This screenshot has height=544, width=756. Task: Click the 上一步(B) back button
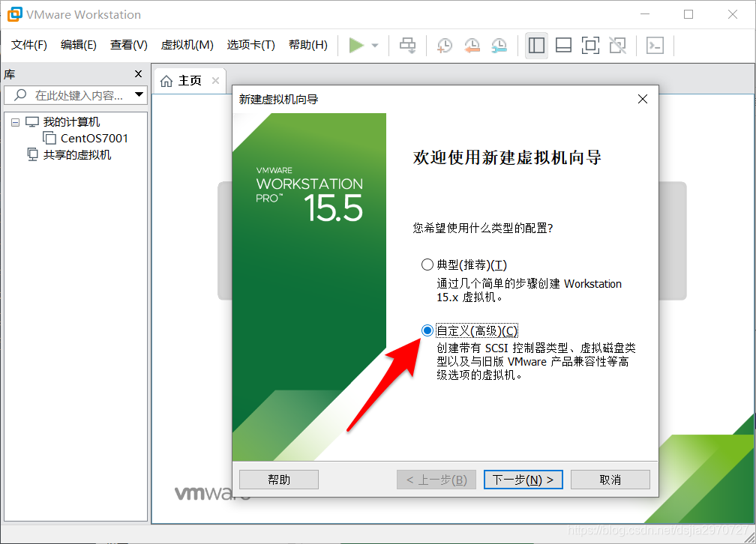click(x=436, y=480)
